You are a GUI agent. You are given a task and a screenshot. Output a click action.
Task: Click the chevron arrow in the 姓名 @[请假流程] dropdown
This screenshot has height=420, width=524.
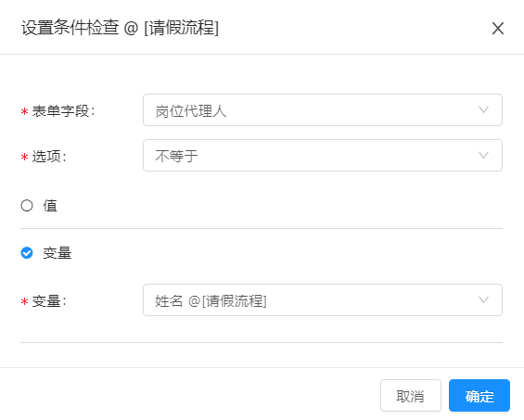point(483,300)
